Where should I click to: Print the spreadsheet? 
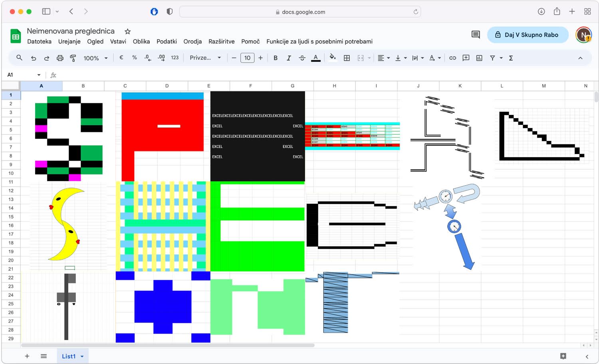[60, 58]
